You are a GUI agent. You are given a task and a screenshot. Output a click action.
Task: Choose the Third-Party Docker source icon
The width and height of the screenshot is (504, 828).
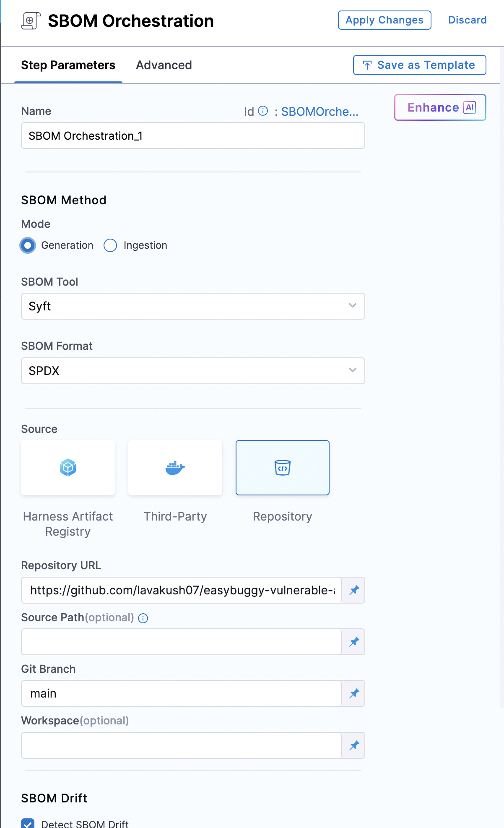tap(175, 467)
